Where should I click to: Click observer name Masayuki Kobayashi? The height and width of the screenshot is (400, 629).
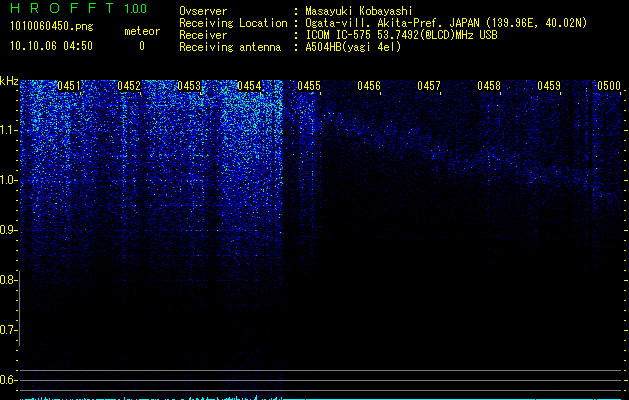pos(359,11)
